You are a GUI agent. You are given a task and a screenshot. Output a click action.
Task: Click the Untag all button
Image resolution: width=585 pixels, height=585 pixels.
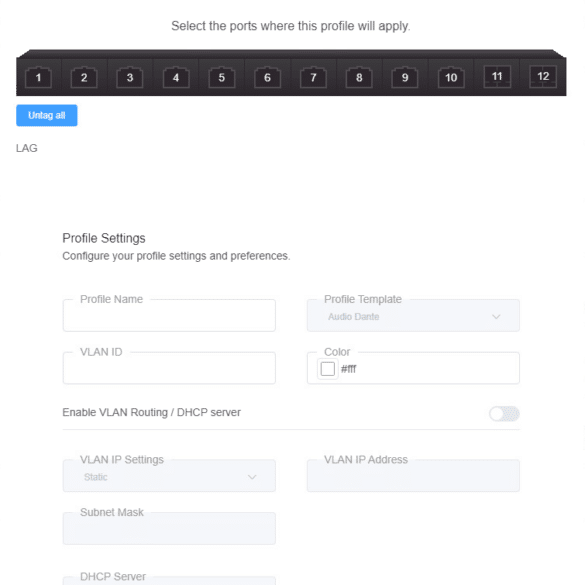click(x=47, y=115)
